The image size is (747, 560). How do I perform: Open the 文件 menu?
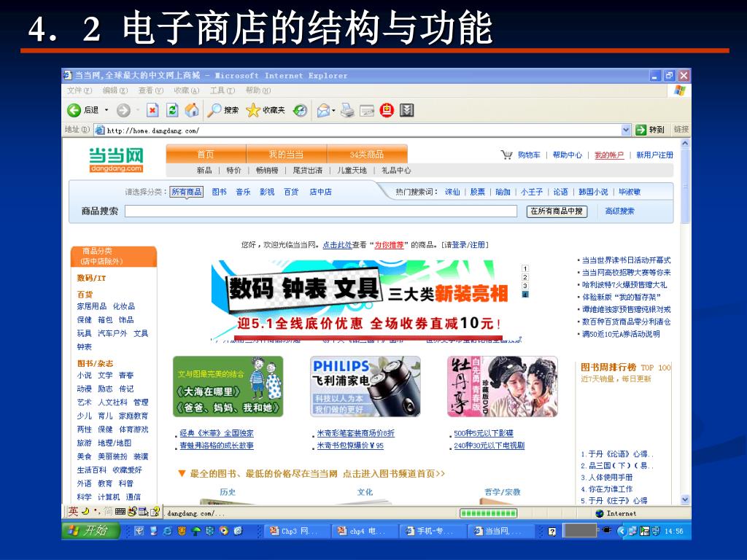pos(79,90)
